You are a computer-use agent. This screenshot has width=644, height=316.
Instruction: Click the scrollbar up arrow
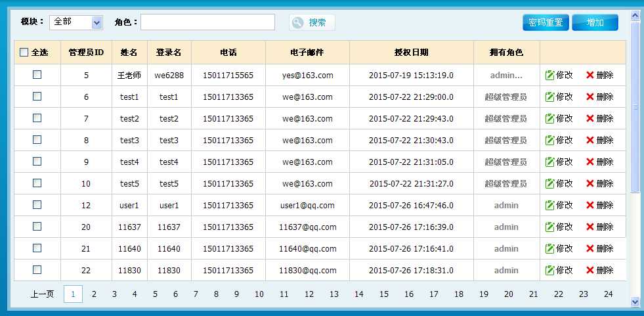tap(635, 16)
